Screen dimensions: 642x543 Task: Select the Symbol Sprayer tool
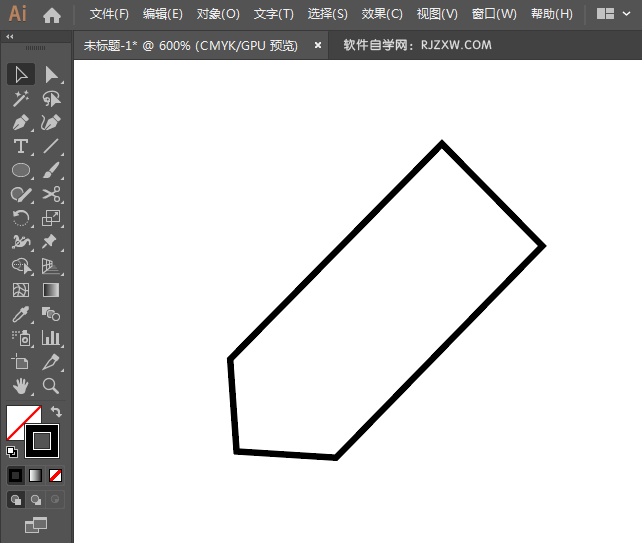(x=21, y=338)
